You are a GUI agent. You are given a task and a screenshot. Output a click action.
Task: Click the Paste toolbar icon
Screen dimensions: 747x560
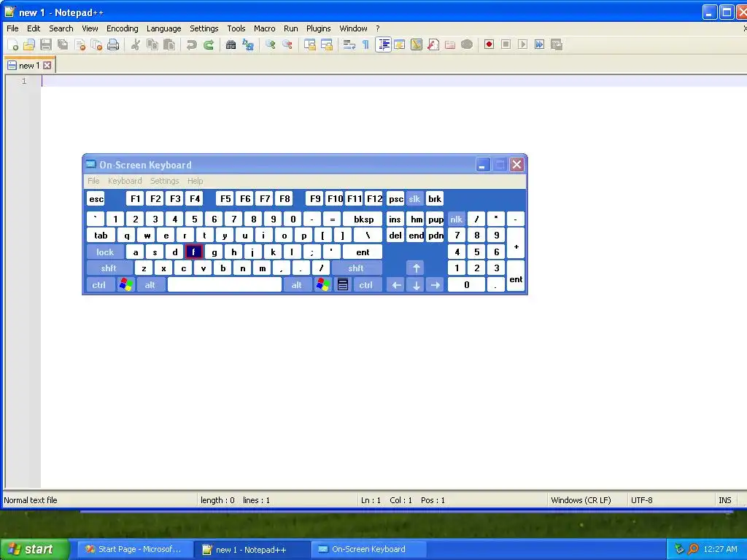click(169, 44)
